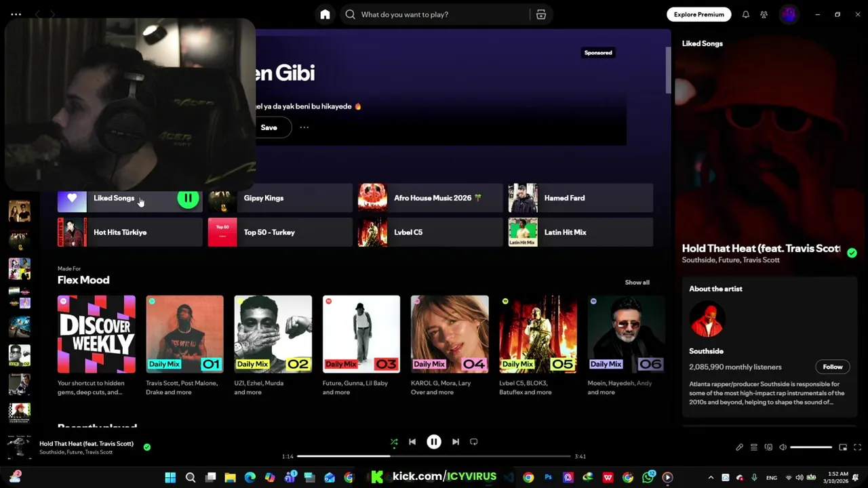Open Hold That Heat title in right panel
The width and height of the screenshot is (868, 488).
coord(761,249)
